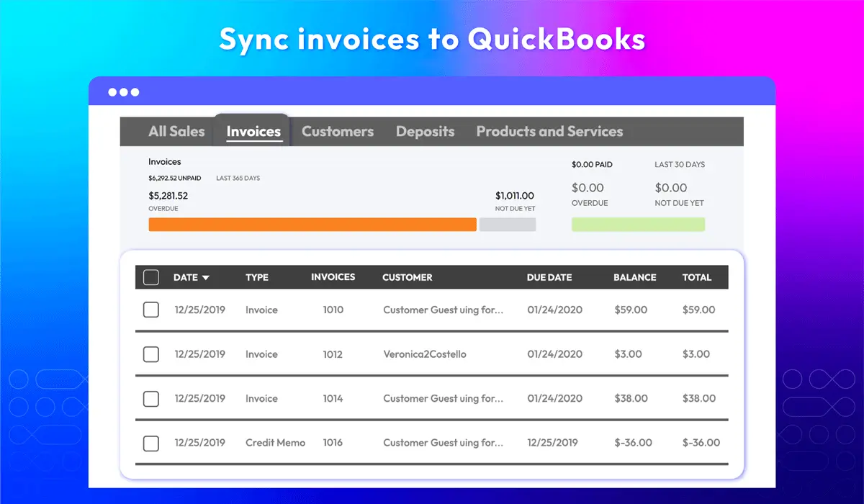
Task: Go to the Deposits tab
Action: pos(426,132)
